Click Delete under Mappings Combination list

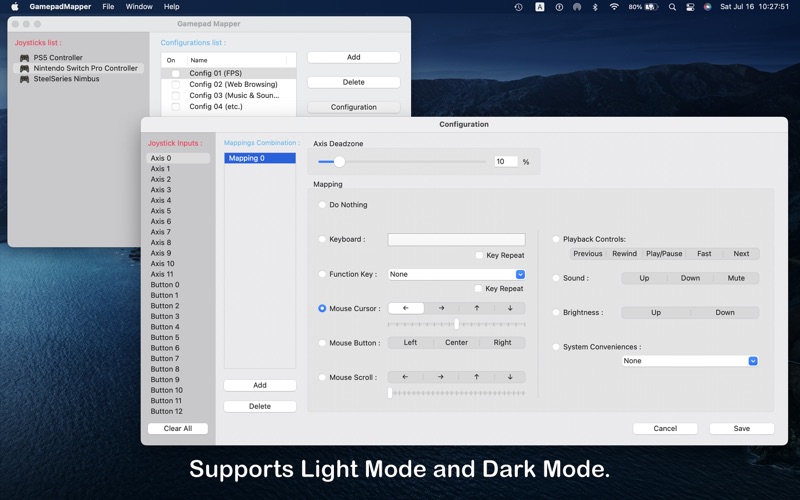260,406
